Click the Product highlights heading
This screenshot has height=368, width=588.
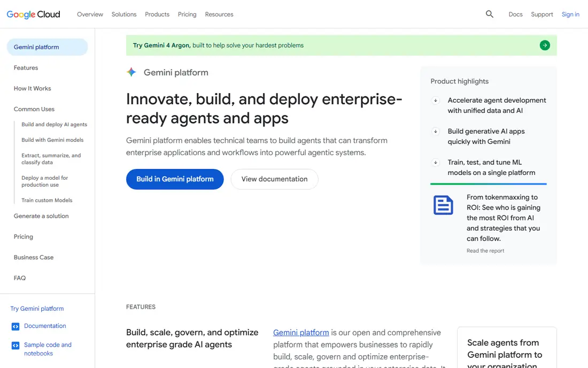tap(459, 81)
